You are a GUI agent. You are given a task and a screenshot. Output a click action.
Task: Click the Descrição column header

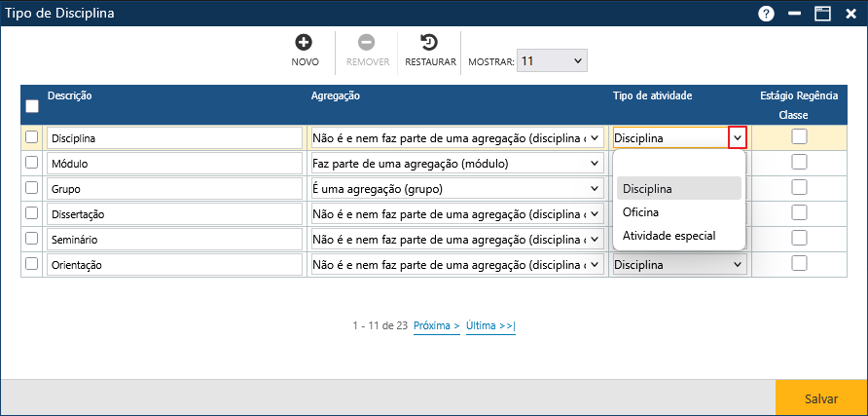point(70,95)
